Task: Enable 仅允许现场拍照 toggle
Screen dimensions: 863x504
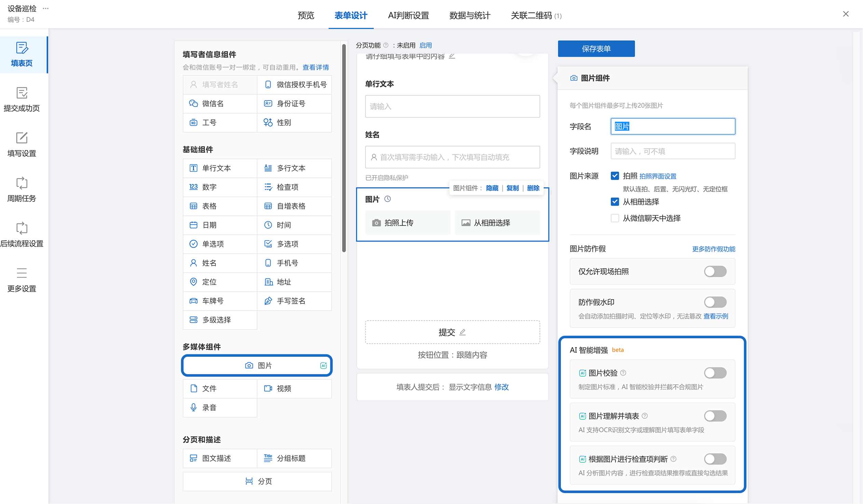Action: point(715,272)
